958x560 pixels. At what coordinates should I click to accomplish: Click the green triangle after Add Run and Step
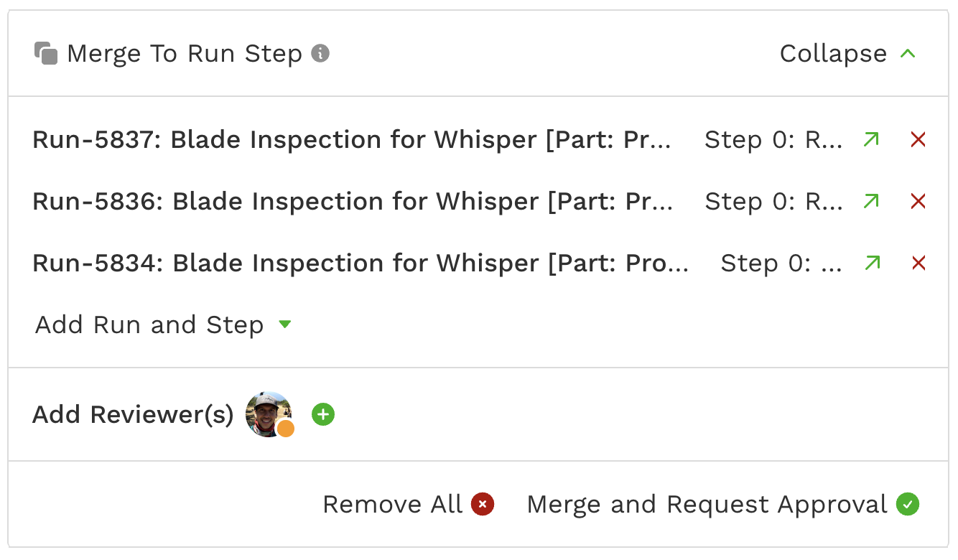pos(284,325)
